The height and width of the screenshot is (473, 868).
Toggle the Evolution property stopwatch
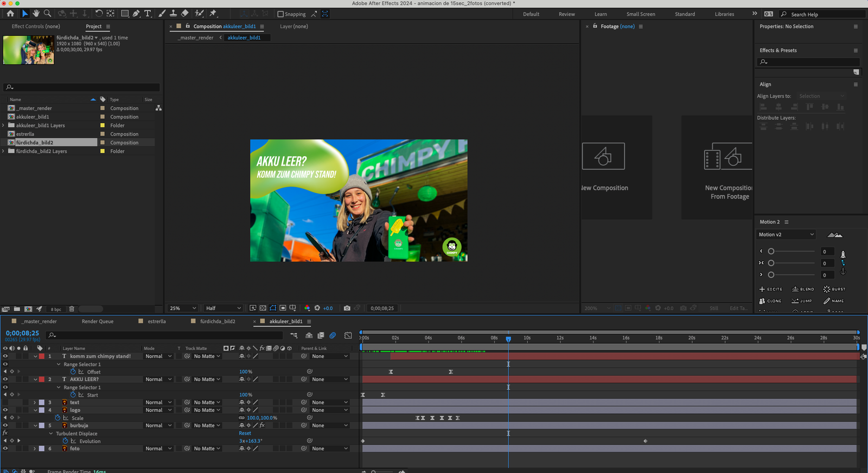coord(65,441)
